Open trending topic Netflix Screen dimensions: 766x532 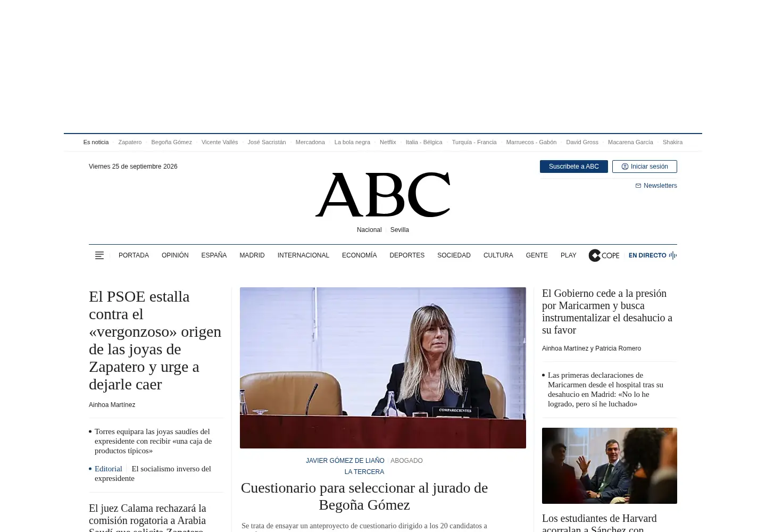tap(388, 142)
